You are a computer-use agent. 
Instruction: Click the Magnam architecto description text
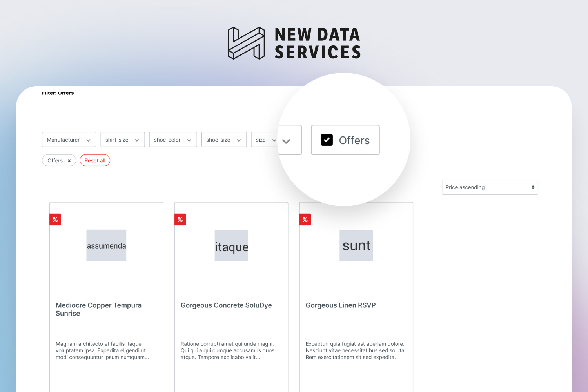point(102,350)
